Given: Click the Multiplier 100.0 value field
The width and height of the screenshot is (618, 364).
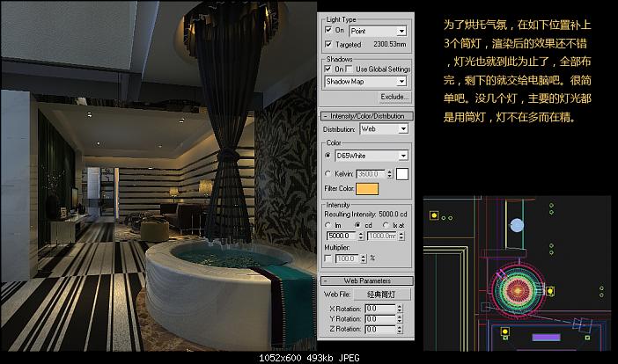Looking at the screenshot, I should pos(347,258).
